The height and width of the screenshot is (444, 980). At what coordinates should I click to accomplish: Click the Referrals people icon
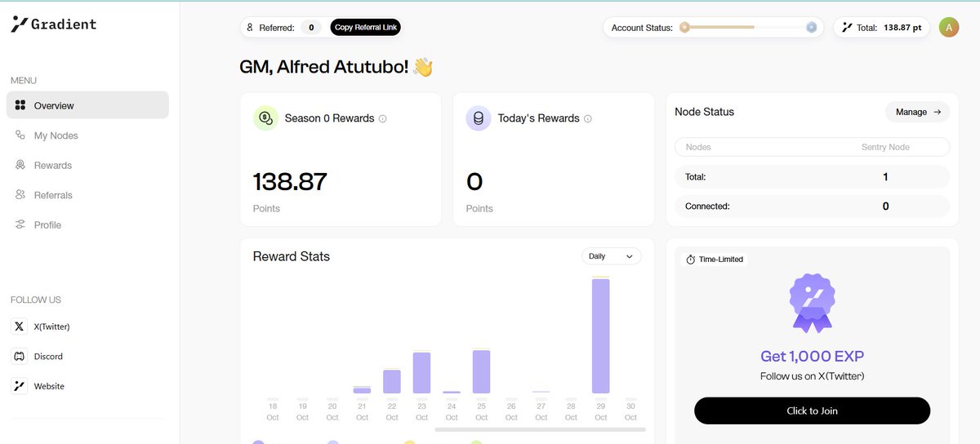pos(20,195)
